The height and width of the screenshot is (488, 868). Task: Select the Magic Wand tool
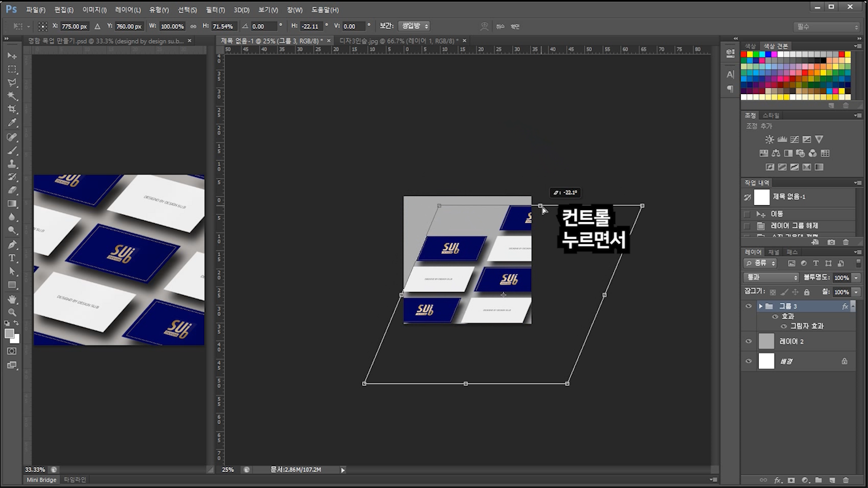pos(12,96)
